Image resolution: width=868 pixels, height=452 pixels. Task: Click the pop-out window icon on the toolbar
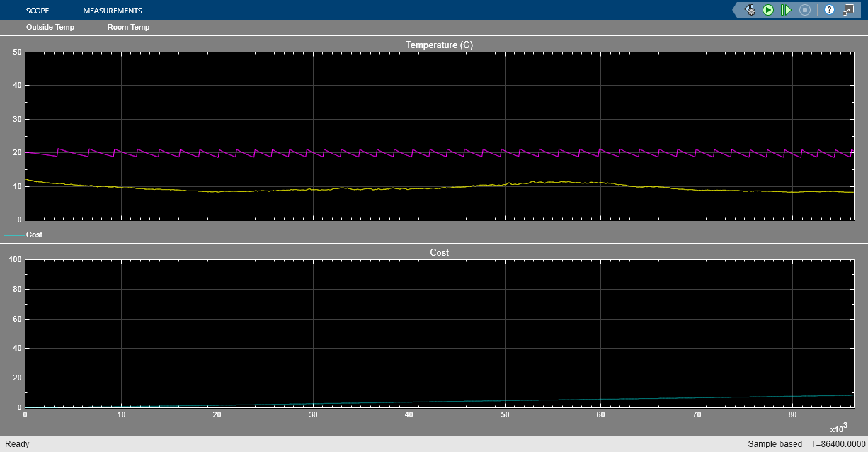tap(848, 10)
